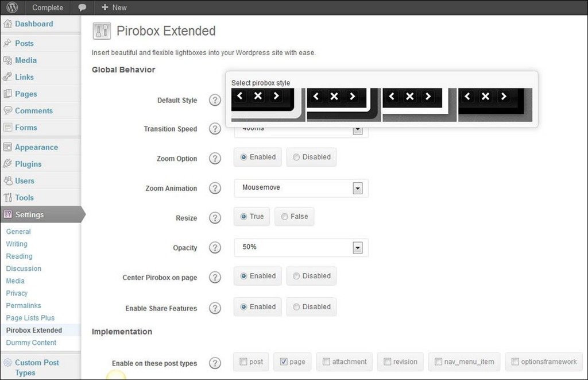Open help icon for Opacity
Screen dimensions: 588x380
(215, 247)
